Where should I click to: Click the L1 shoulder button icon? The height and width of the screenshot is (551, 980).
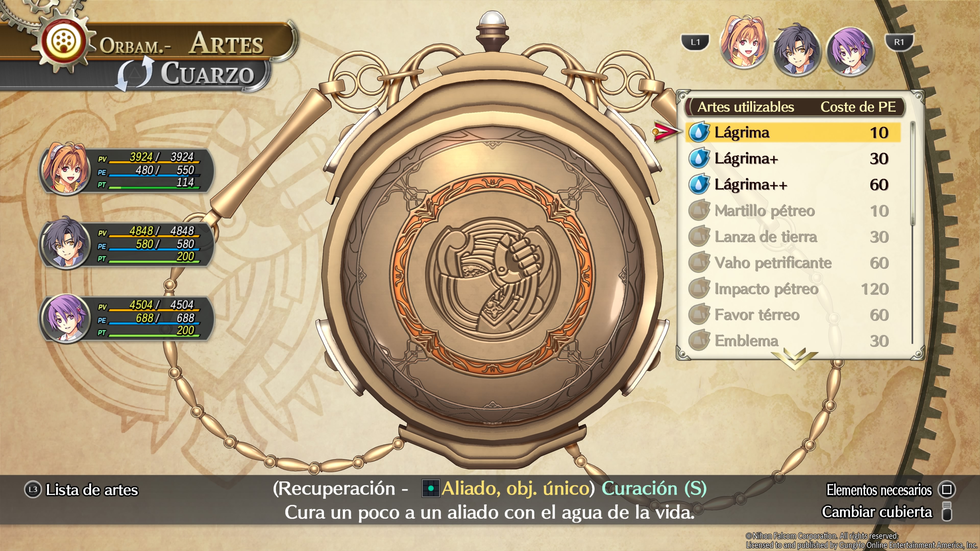click(x=695, y=42)
